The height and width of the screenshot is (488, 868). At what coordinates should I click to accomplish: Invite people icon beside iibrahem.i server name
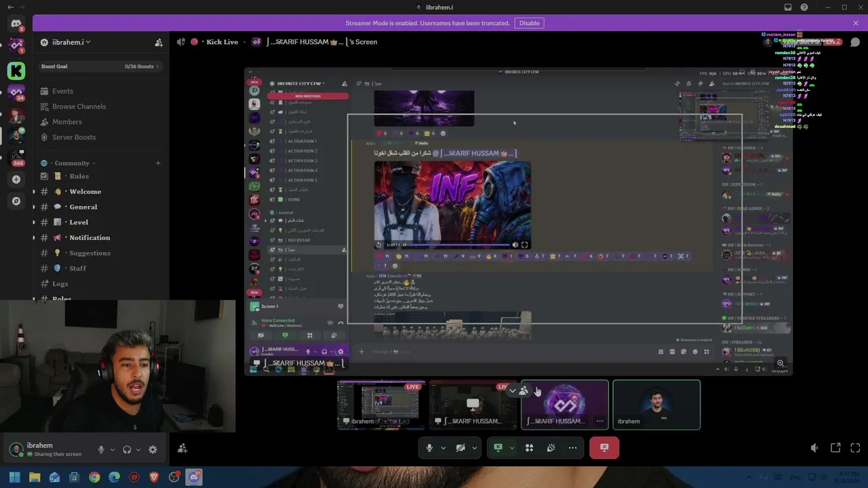(159, 43)
